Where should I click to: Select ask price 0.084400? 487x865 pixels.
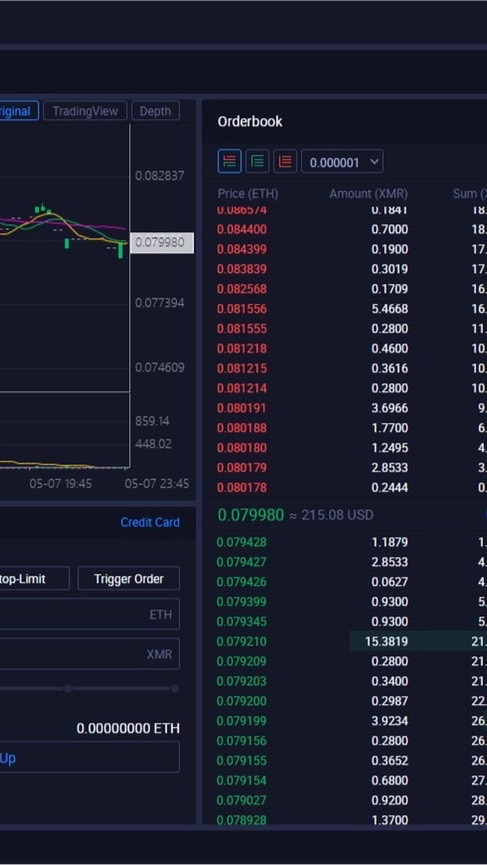pos(242,229)
